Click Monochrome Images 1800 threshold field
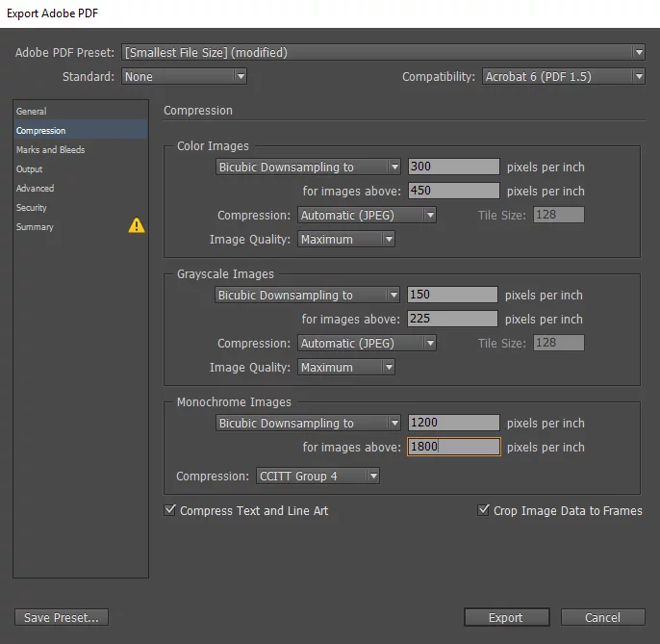Image resolution: width=660 pixels, height=644 pixels. (x=454, y=447)
